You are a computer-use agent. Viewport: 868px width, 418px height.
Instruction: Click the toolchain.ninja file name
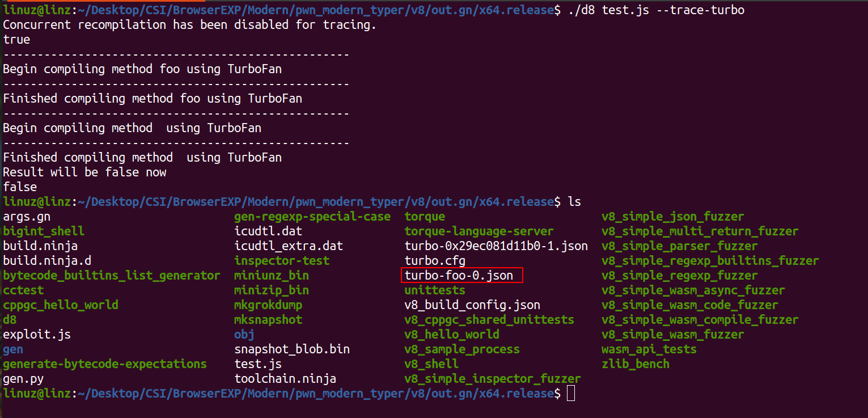(x=285, y=379)
